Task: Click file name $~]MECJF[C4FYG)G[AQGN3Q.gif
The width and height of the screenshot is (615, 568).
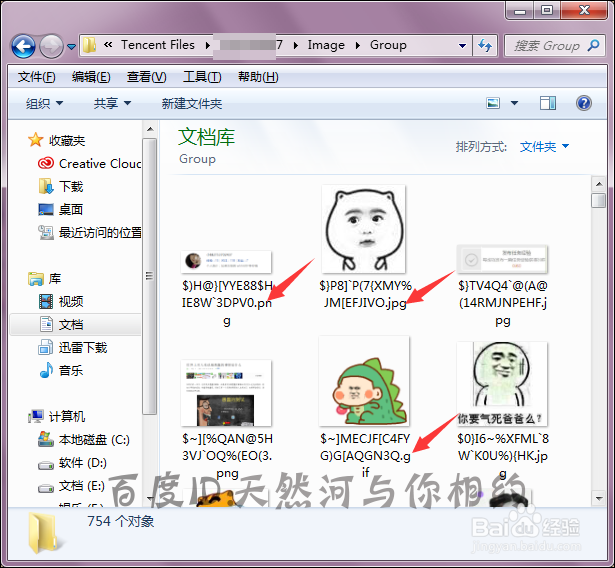Action: 365,455
